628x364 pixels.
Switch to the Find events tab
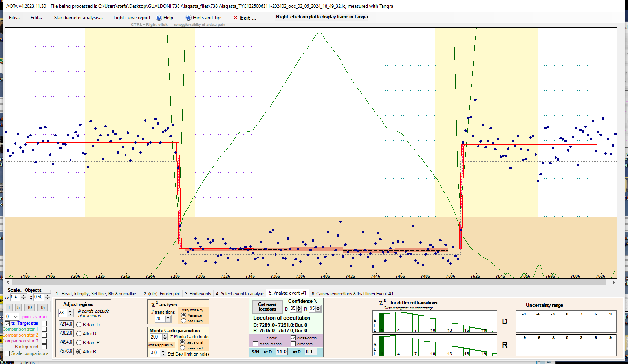coord(198,294)
